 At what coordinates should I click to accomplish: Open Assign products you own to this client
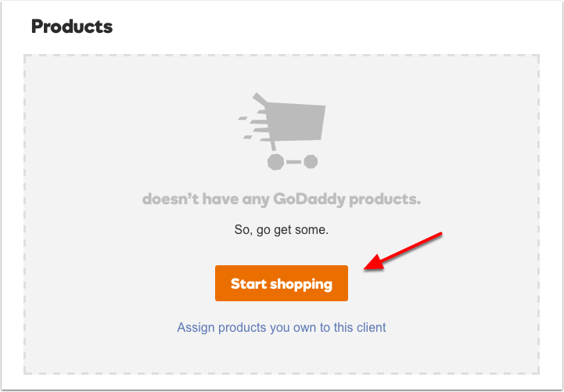[x=282, y=327]
